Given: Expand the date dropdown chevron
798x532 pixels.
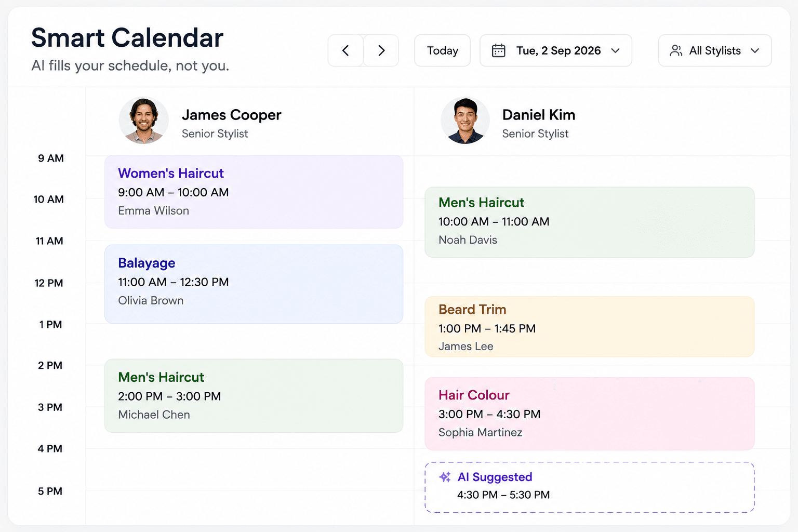Looking at the screenshot, I should point(616,50).
